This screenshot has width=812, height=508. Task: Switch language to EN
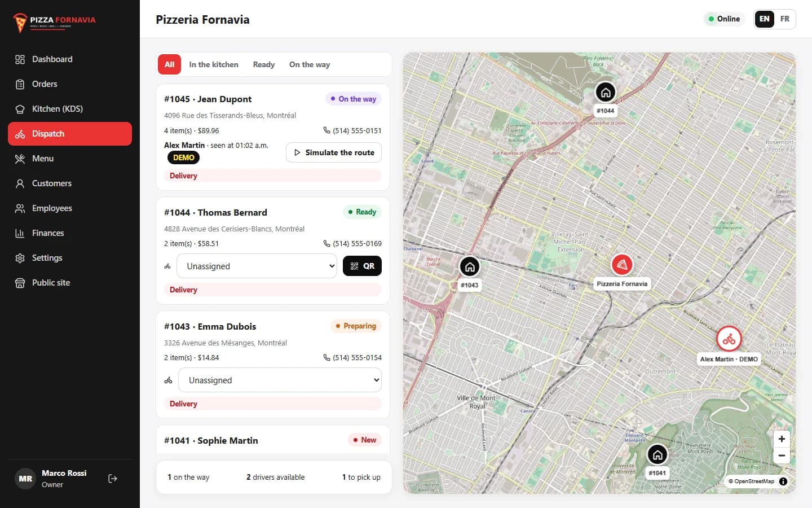(x=765, y=19)
